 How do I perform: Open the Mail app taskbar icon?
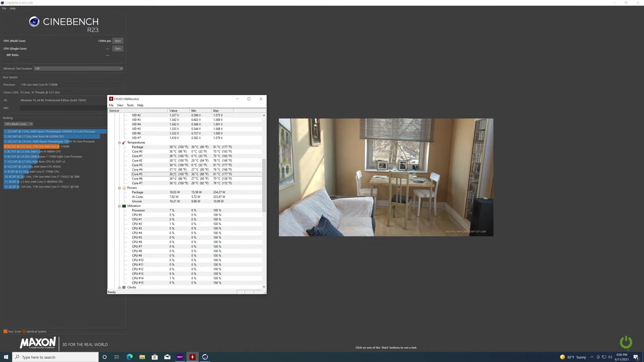click(167, 357)
